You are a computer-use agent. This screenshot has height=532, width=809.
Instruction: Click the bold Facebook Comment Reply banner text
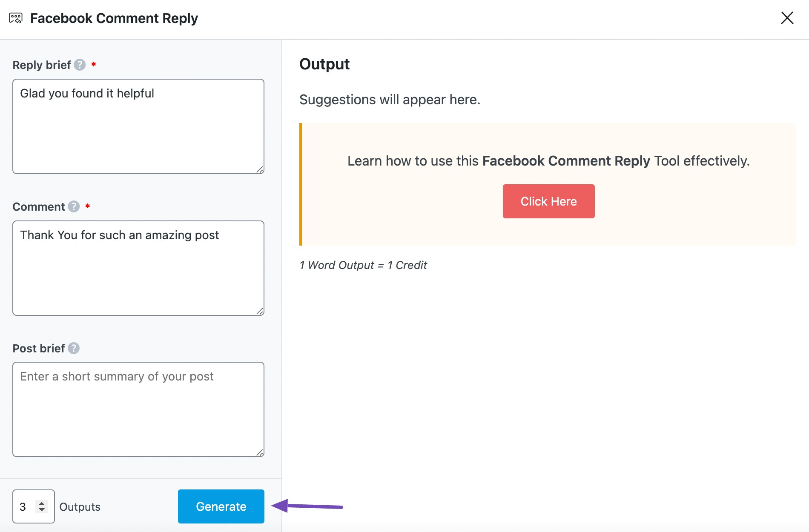click(565, 161)
